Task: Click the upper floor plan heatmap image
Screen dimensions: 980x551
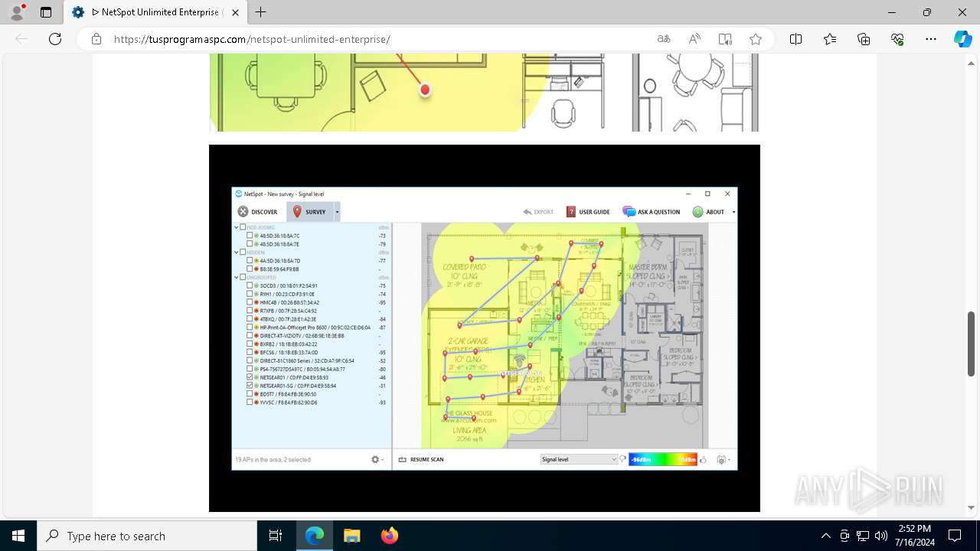Action: pyautogui.click(x=484, y=93)
